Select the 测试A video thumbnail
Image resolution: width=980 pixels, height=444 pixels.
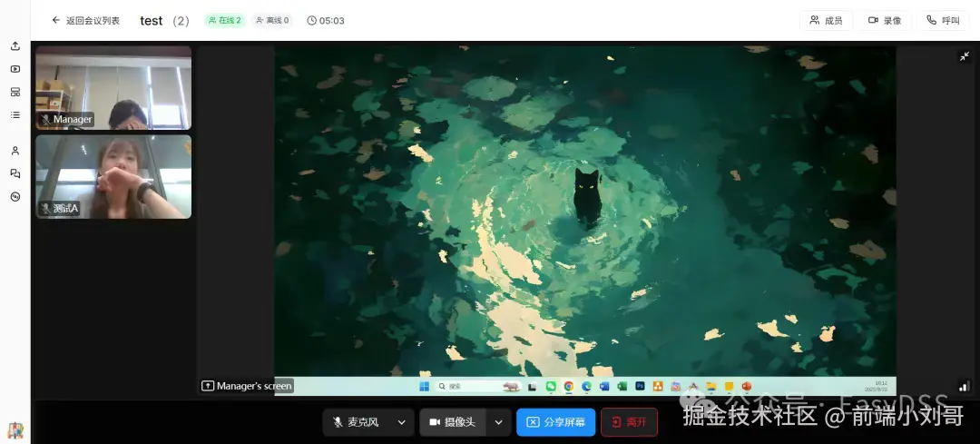(x=113, y=177)
